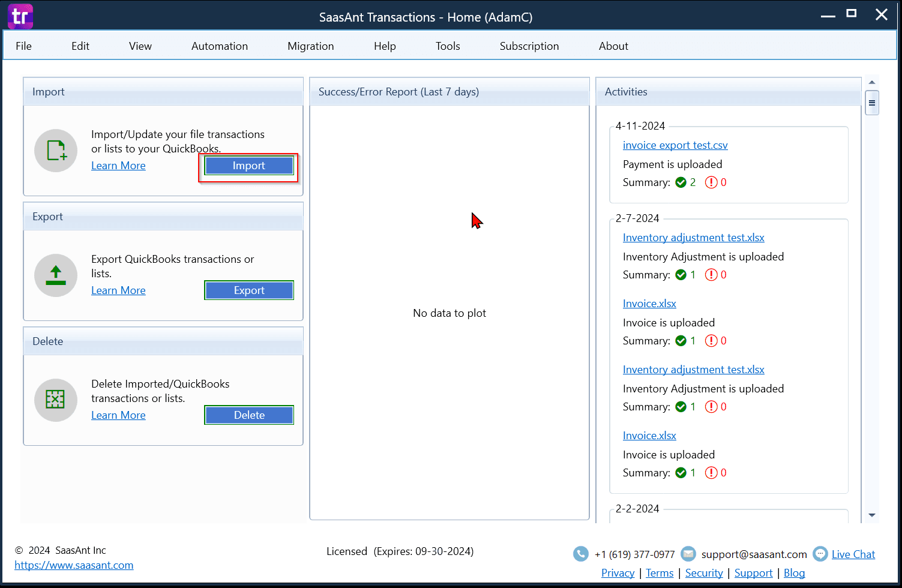Click the 2-2-2024 date heading
This screenshot has height=588, width=902.
point(637,509)
